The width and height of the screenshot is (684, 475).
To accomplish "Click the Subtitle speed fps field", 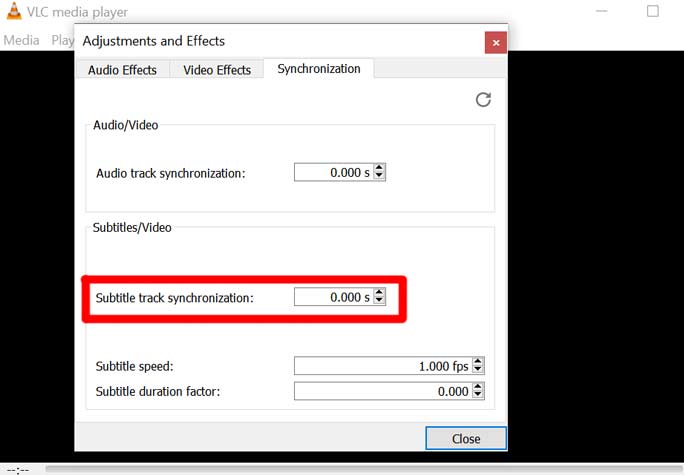I will [382, 366].
